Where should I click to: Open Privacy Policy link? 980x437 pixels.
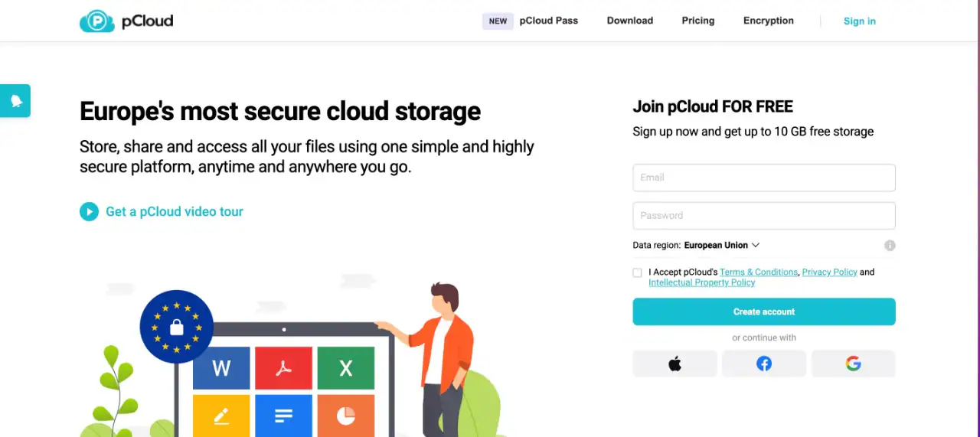point(830,272)
